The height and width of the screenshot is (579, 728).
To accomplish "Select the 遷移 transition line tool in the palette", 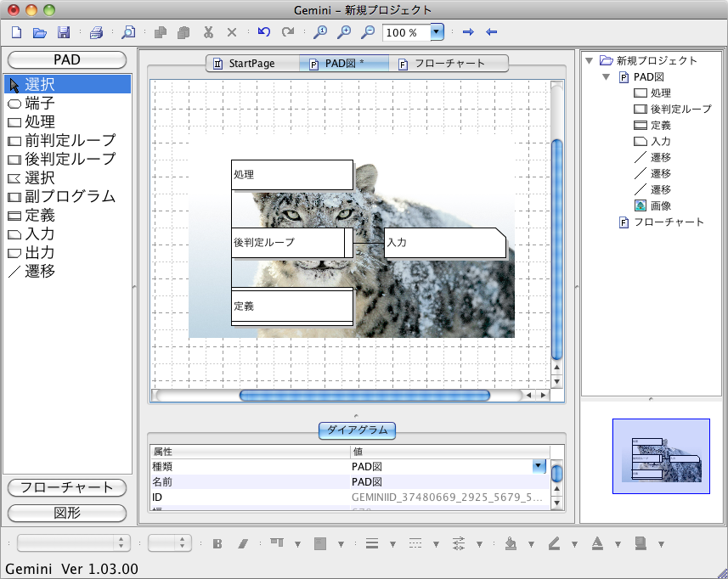I will pyautogui.click(x=68, y=272).
